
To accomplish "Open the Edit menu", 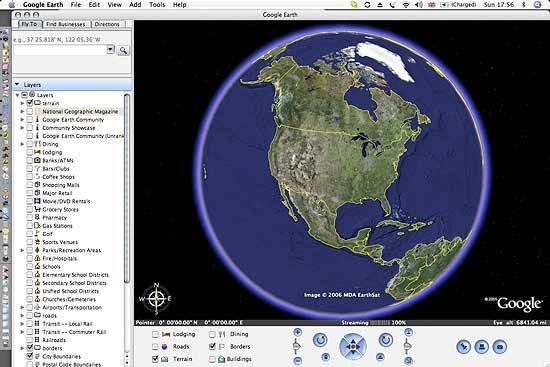I will pyautogui.click(x=94, y=5).
